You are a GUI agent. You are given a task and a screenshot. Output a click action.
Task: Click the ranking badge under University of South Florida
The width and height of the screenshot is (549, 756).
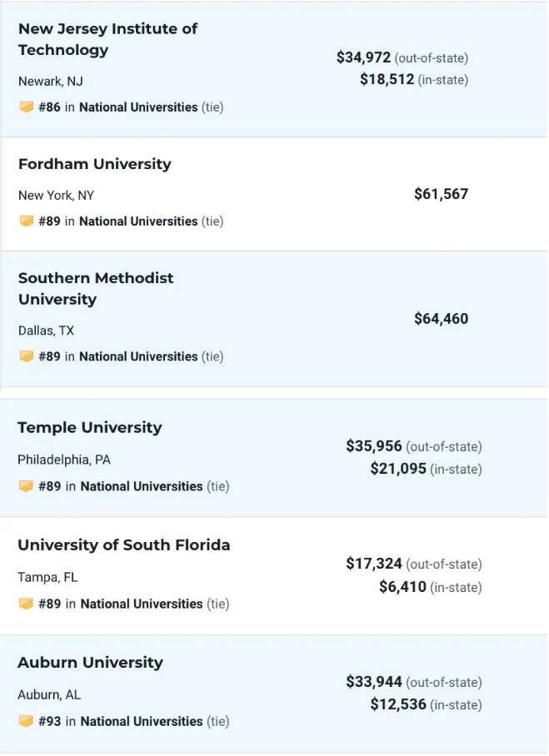click(27, 604)
